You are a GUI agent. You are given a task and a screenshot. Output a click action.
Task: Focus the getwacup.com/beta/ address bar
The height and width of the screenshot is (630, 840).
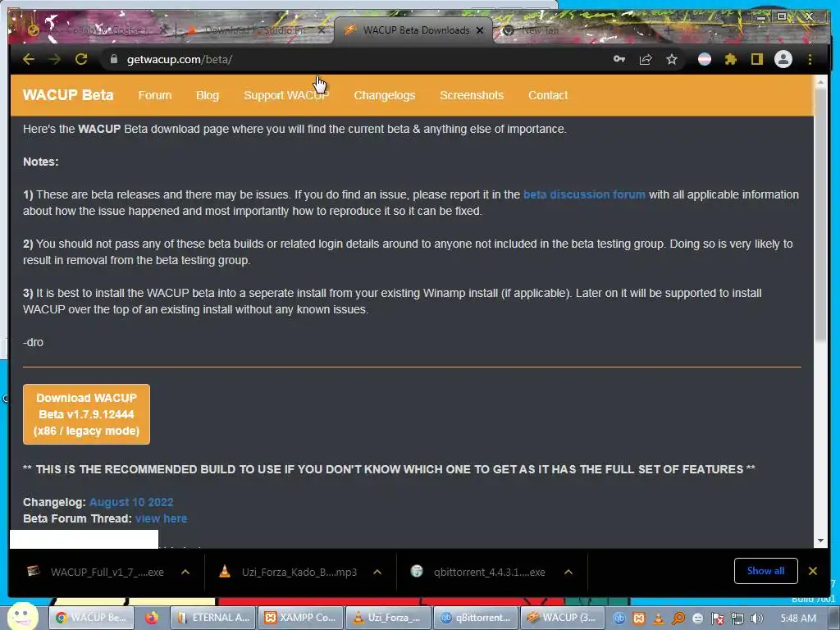pos(354,59)
